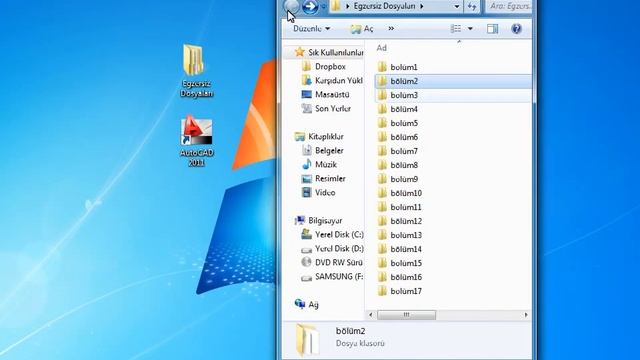Click the change view icon
Screen dimensions: 640x360
click(456, 29)
